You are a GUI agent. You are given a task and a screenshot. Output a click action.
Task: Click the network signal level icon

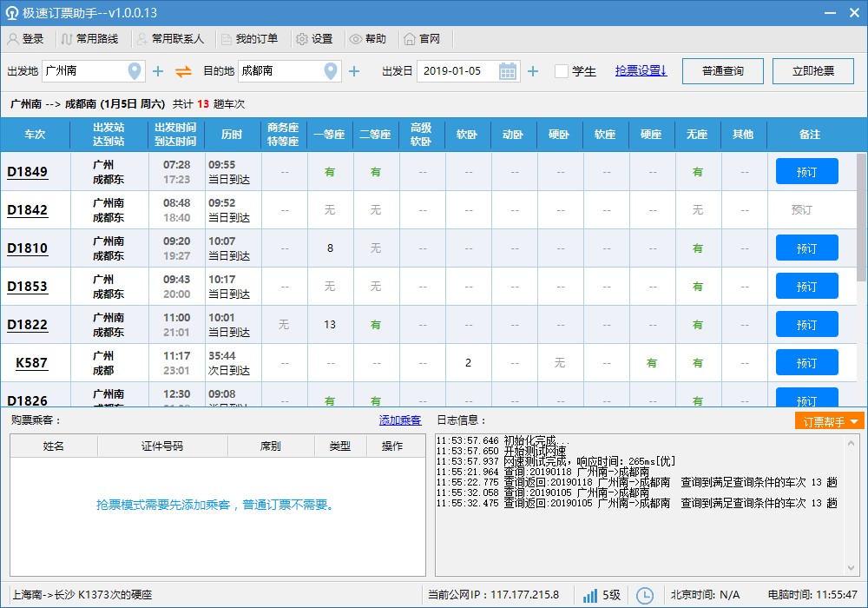click(x=590, y=595)
